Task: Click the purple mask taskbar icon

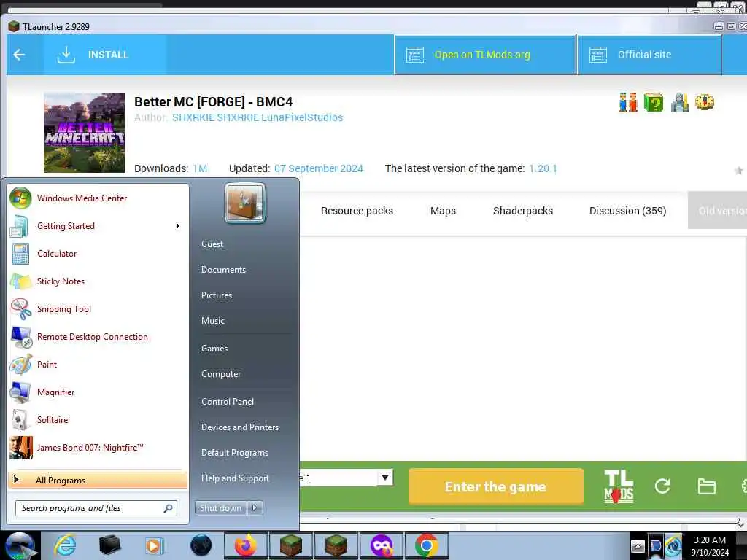Action: pos(381,545)
